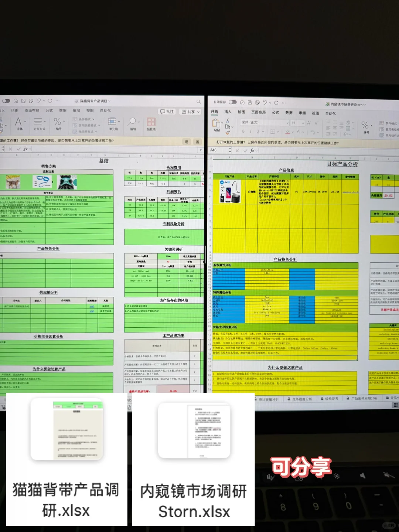The height and width of the screenshot is (532, 399).
Task: Click Cut scissors icon in right window
Action: [x=228, y=120]
